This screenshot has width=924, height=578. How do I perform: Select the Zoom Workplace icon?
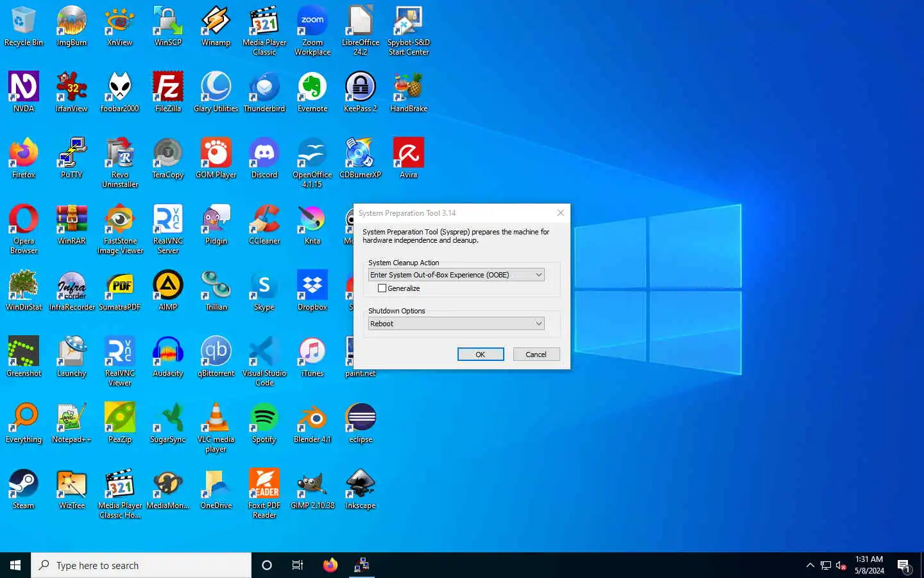(312, 31)
